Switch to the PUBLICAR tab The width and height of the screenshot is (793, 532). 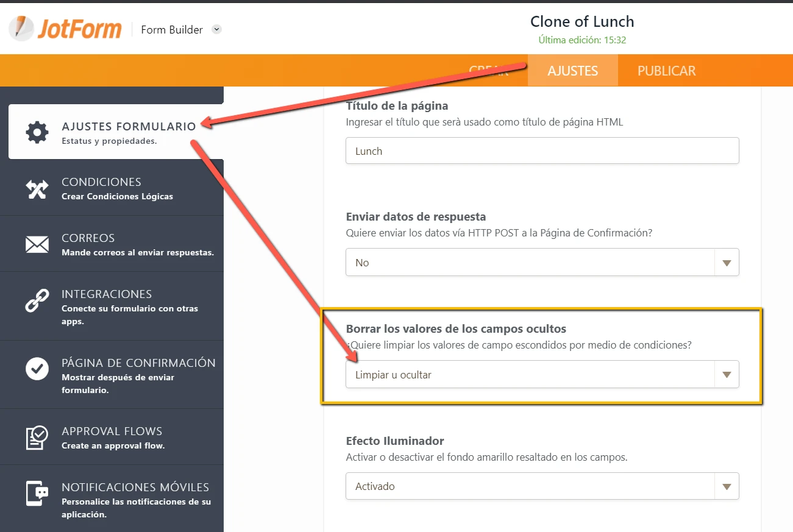tap(666, 71)
